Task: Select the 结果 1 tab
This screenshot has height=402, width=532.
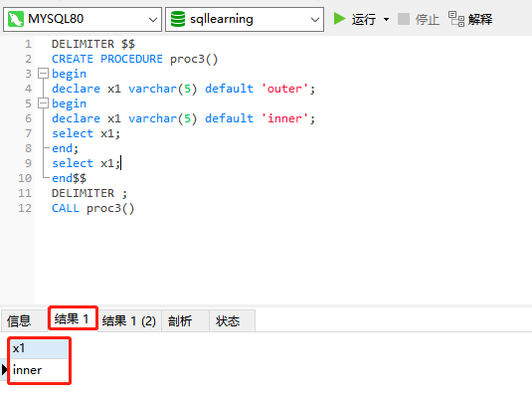Action: click(73, 318)
